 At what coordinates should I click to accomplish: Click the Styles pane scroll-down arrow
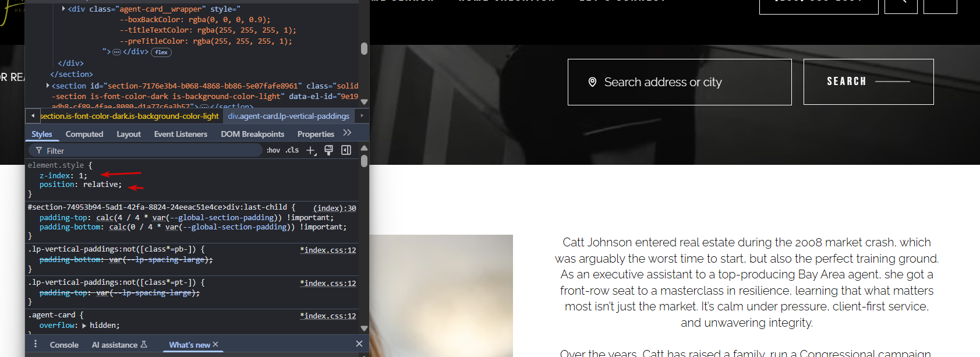[364, 328]
